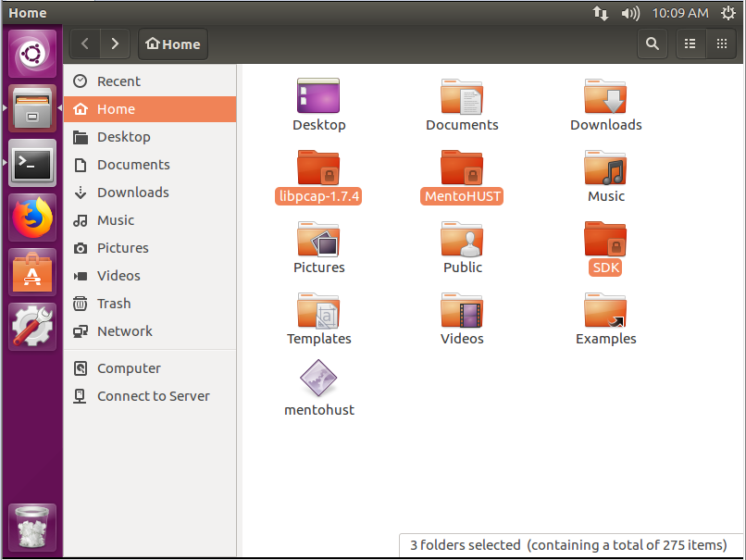Click the search magnifier icon in toolbar

click(x=653, y=44)
